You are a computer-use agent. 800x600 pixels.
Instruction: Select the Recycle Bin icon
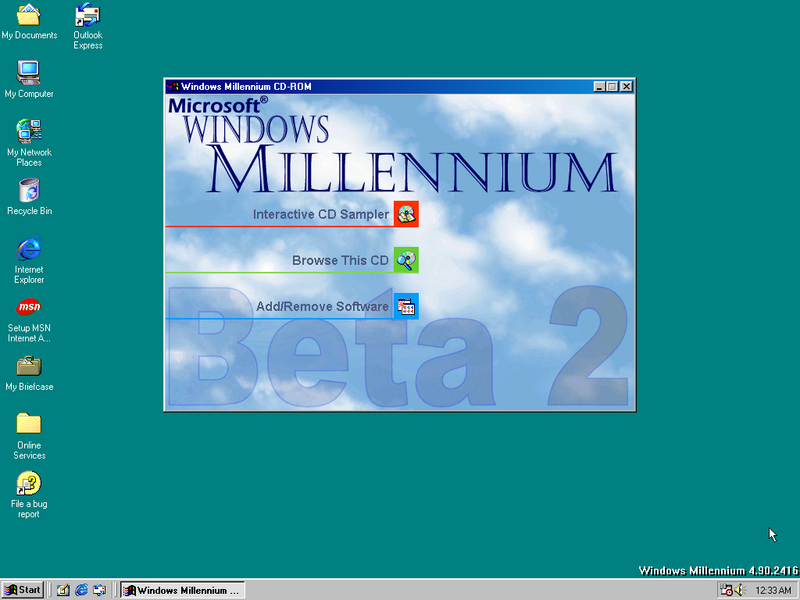[29, 190]
